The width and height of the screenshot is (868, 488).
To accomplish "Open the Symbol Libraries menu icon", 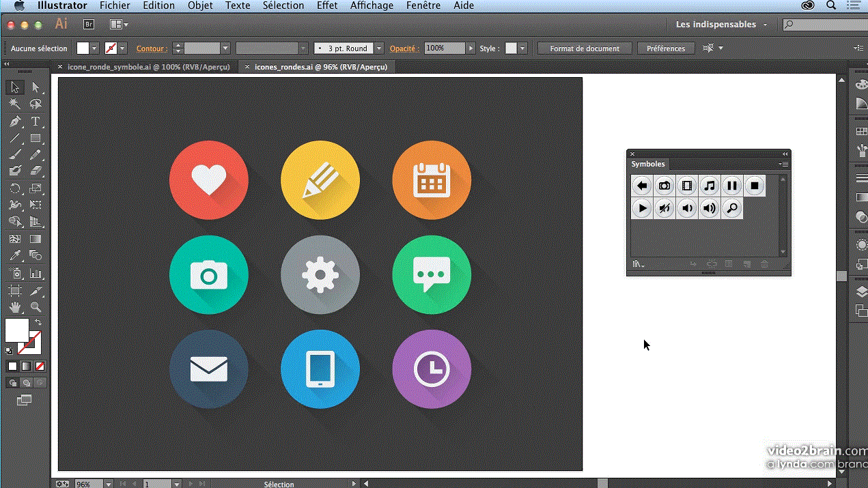I will [x=638, y=264].
